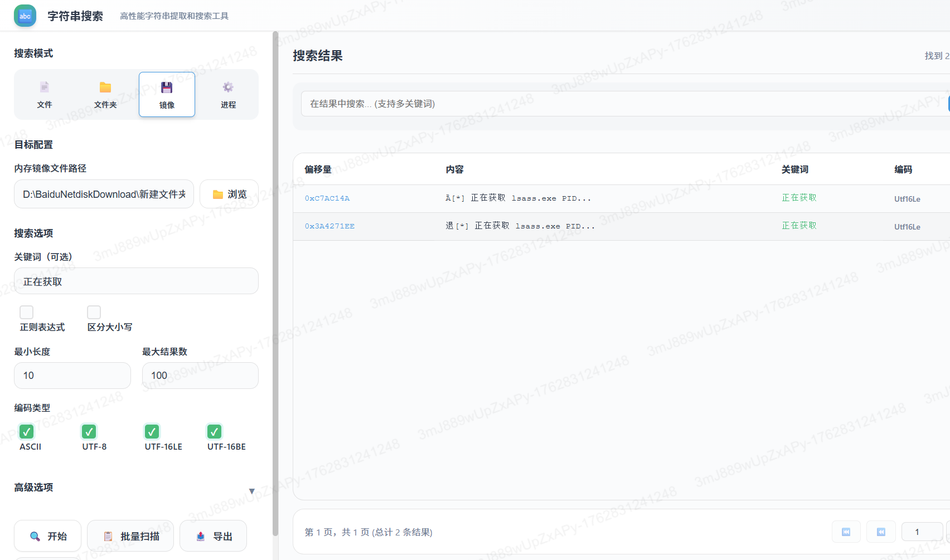Go to the previous results page
The width and height of the screenshot is (950, 560).
coord(881,532)
